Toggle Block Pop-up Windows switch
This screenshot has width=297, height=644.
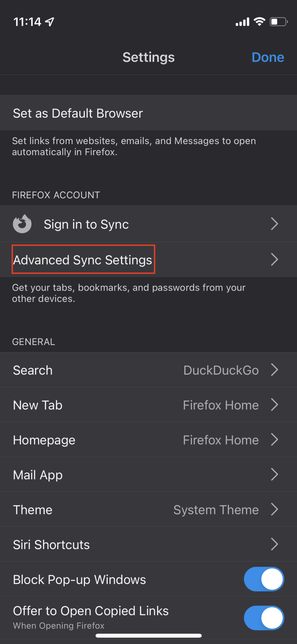point(264,579)
